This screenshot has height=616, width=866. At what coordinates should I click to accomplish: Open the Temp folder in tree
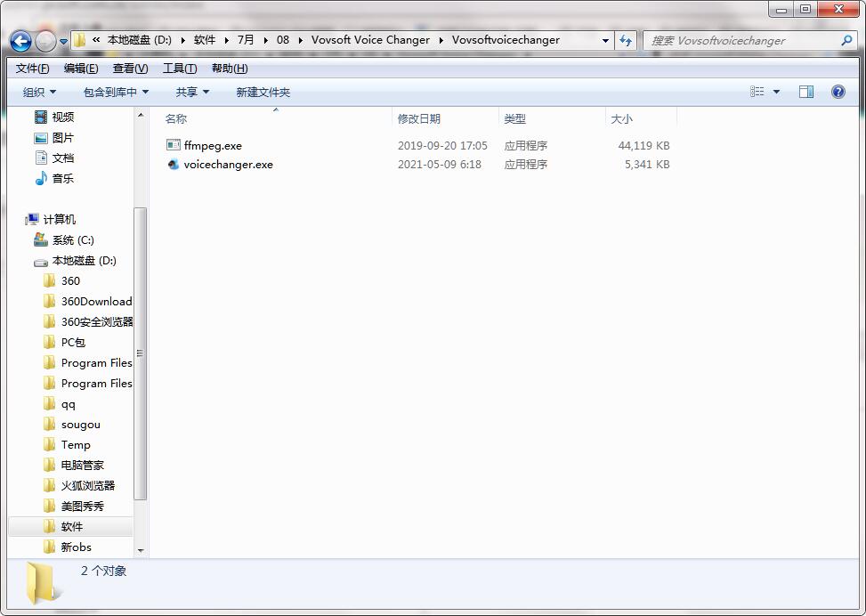pos(66,445)
